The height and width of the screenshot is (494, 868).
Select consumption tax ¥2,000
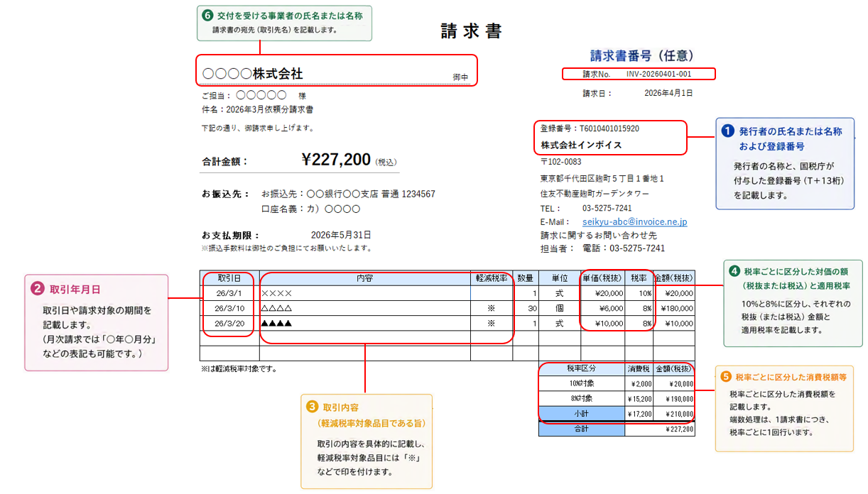(641, 383)
